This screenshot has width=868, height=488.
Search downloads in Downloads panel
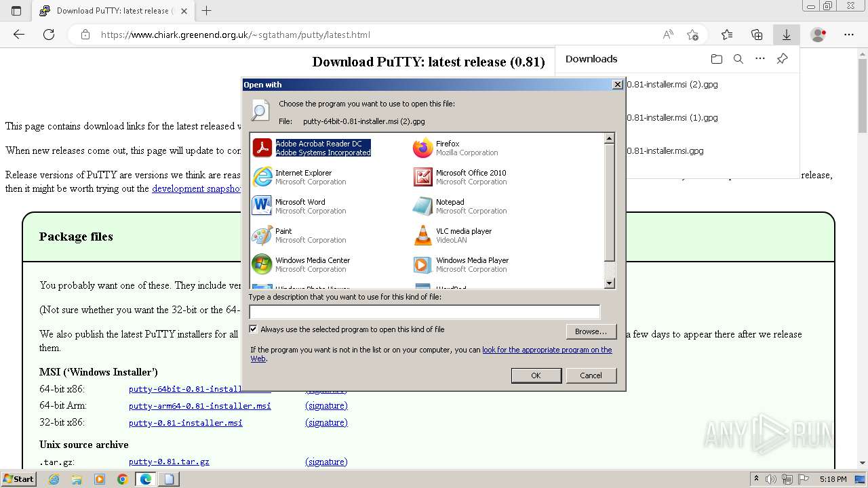point(738,59)
